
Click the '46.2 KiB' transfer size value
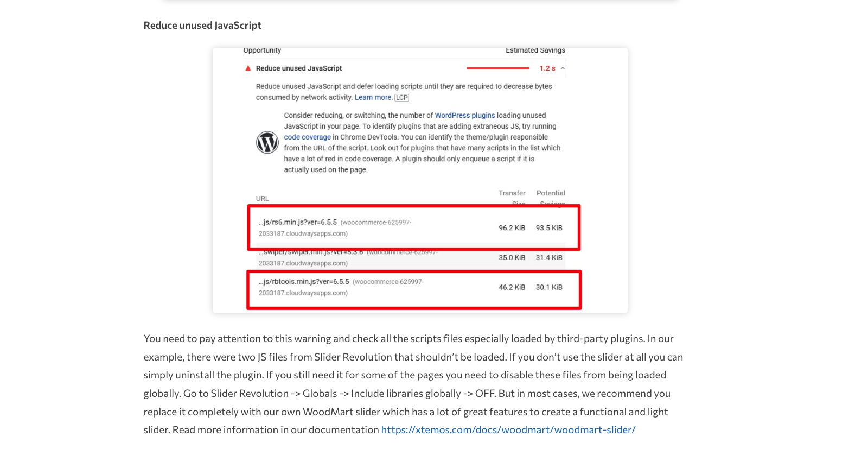coord(512,287)
